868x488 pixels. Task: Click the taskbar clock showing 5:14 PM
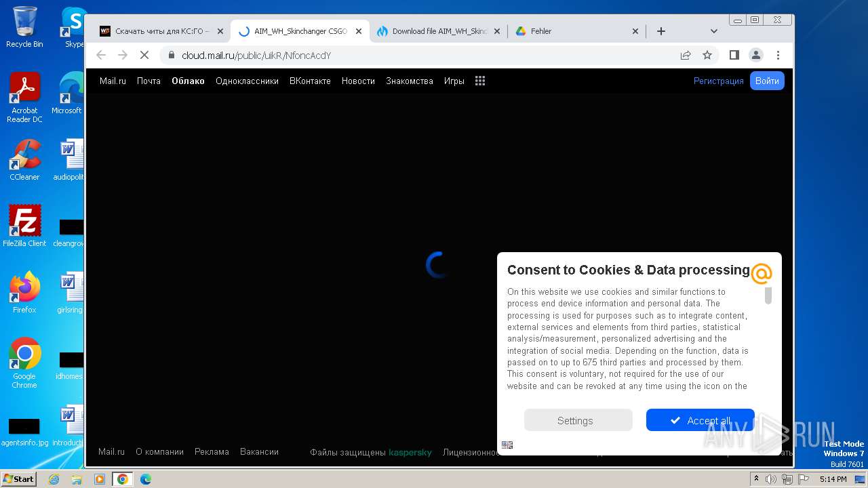[833, 479]
